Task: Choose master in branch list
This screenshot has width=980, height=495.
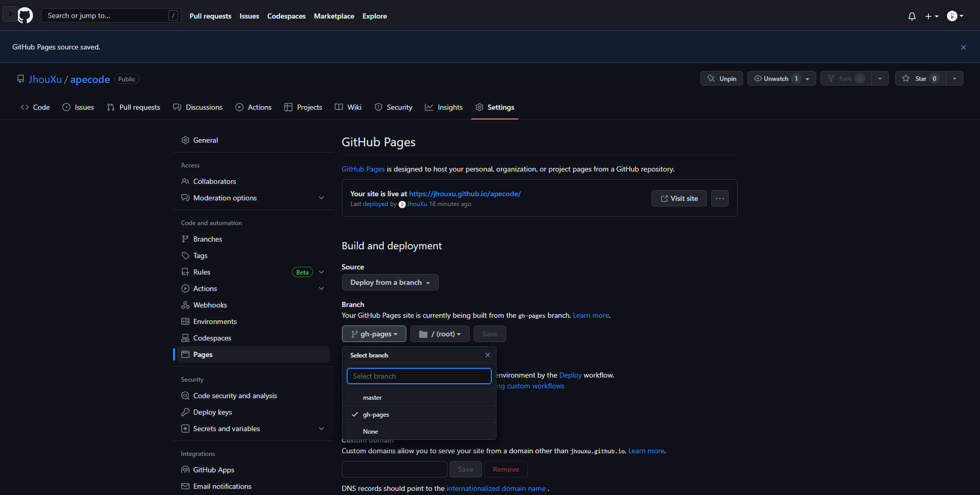Action: point(419,398)
